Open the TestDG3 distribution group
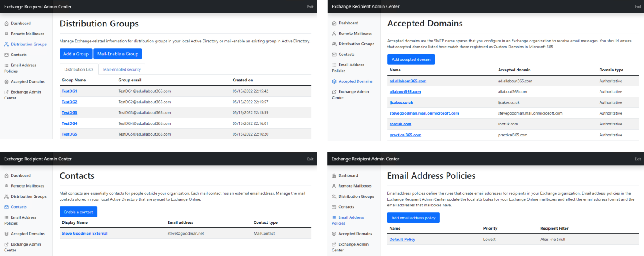644x256 pixels. [x=69, y=112]
